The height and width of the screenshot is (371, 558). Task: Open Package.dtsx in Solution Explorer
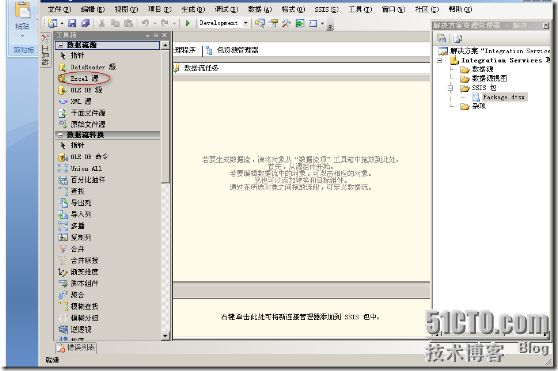point(499,97)
